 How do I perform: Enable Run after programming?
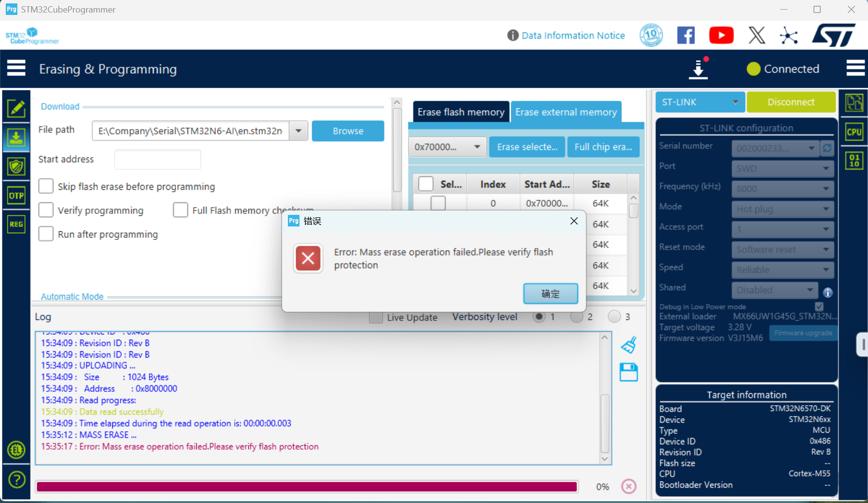click(46, 234)
